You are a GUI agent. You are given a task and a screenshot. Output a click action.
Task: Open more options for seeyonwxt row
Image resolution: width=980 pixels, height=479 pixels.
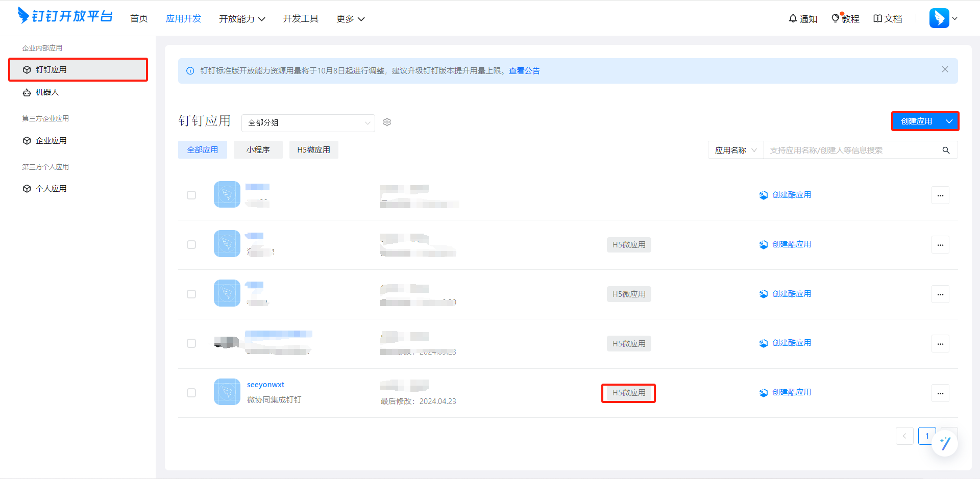click(x=940, y=393)
